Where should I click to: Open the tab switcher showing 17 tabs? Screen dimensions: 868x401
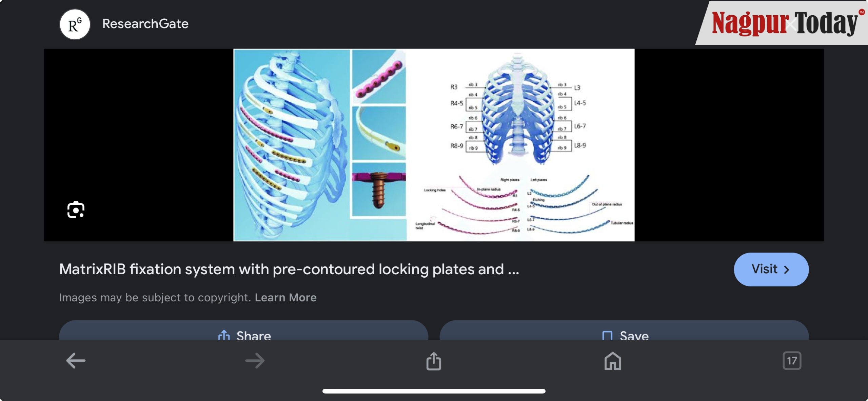tap(792, 361)
